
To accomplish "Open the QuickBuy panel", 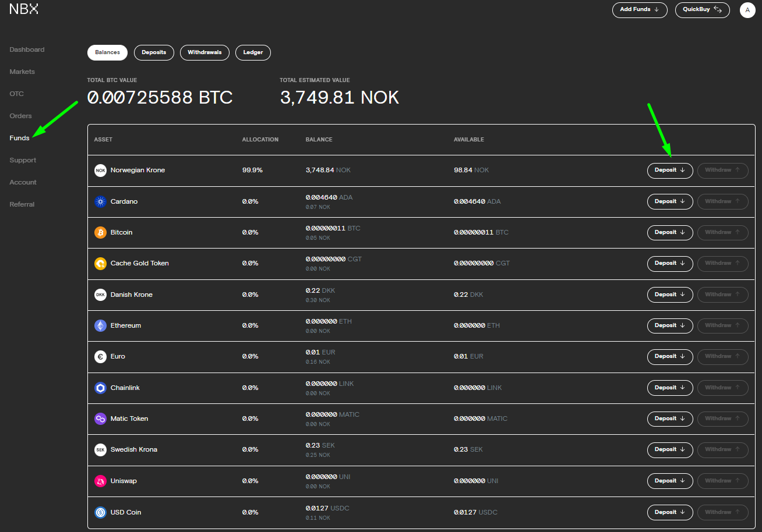I will point(702,10).
